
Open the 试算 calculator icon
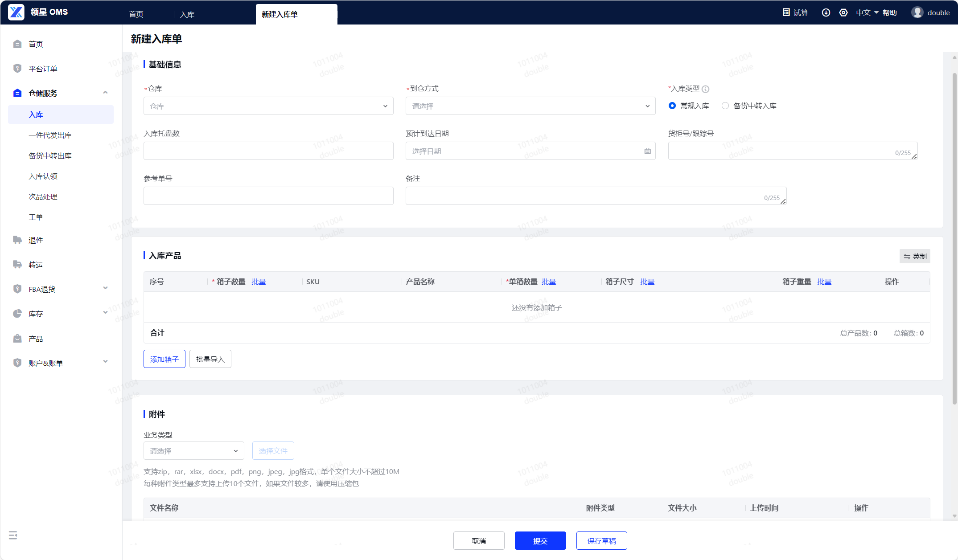[x=786, y=12]
